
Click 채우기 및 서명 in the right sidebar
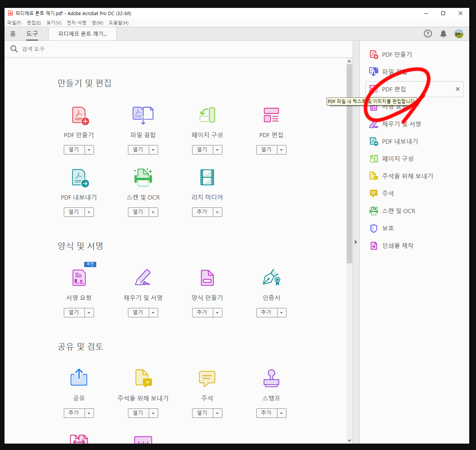click(395, 124)
